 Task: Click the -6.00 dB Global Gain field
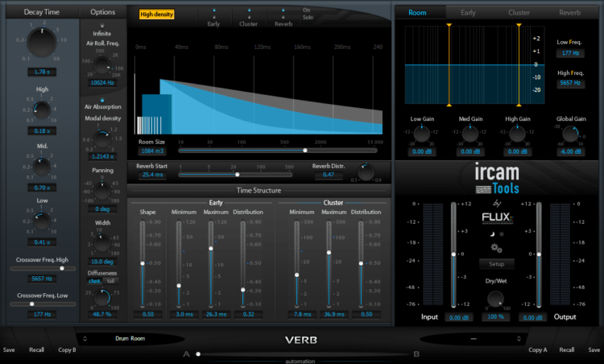click(x=570, y=151)
